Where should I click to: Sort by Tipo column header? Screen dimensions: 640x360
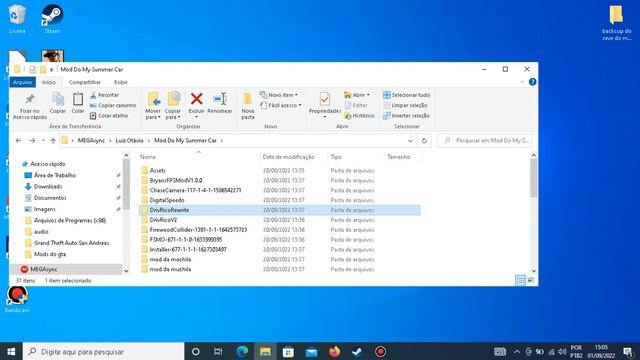point(336,157)
